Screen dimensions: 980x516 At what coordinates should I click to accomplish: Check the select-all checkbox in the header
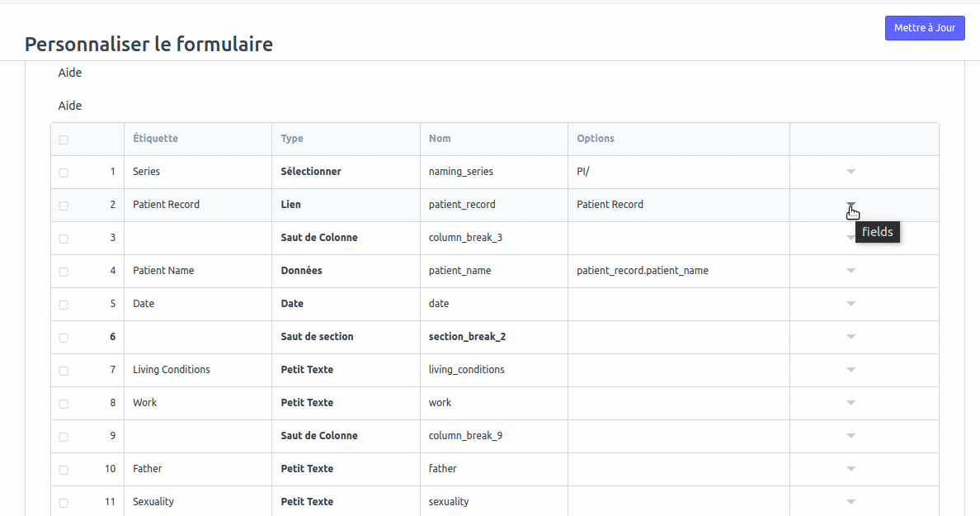click(64, 139)
